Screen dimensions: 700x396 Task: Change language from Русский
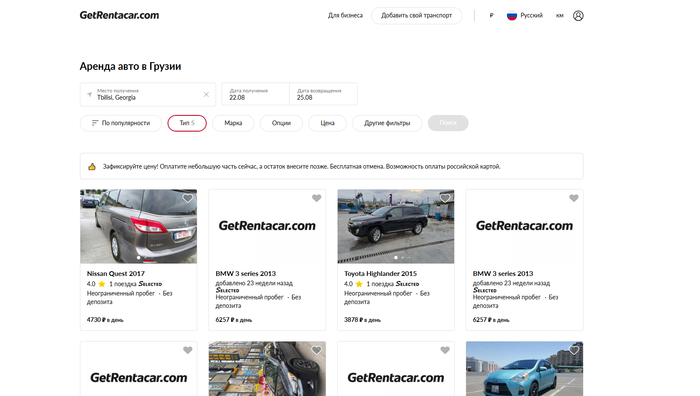click(531, 16)
